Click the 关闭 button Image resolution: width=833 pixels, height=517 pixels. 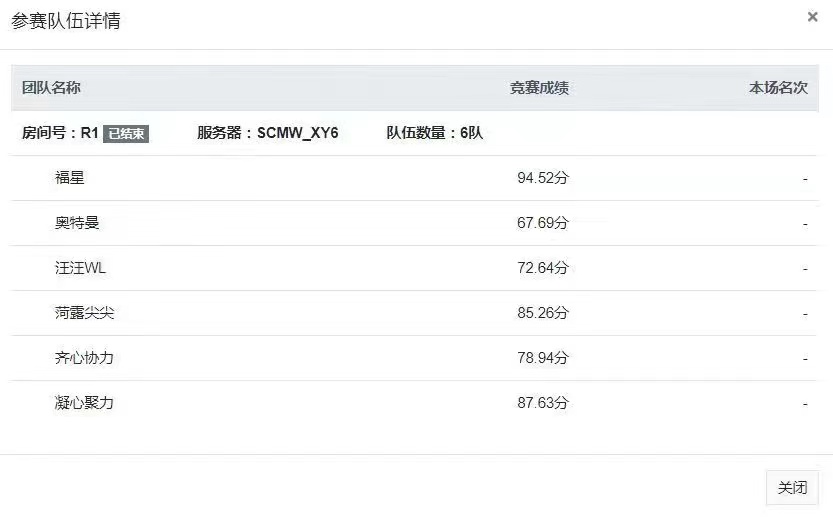(x=792, y=488)
